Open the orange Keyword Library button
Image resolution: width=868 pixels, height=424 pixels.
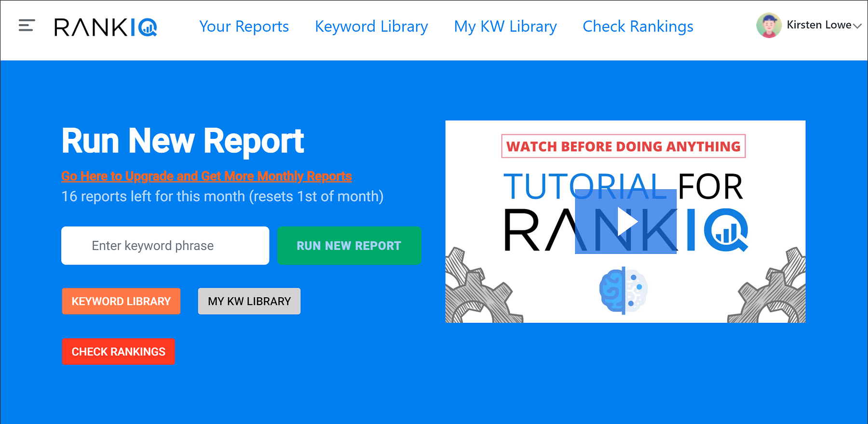[121, 301]
